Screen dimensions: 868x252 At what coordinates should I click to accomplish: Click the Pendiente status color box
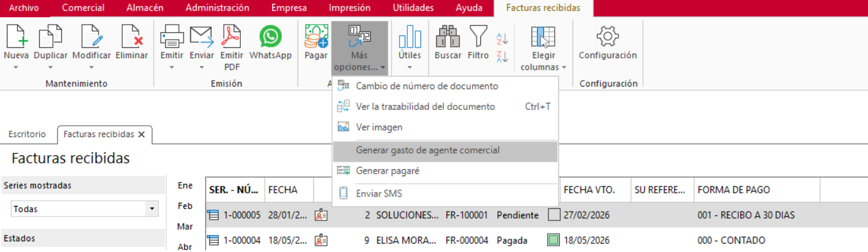pos(553,215)
